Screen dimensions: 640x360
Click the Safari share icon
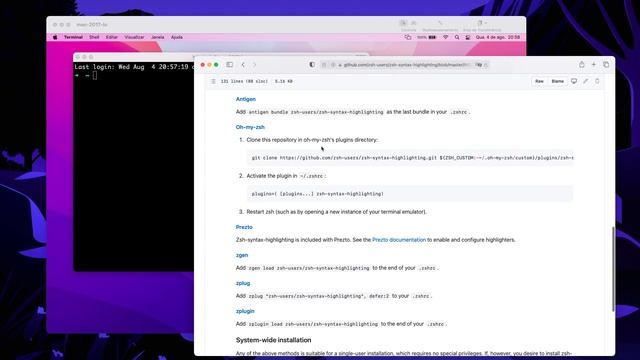[x=582, y=64]
